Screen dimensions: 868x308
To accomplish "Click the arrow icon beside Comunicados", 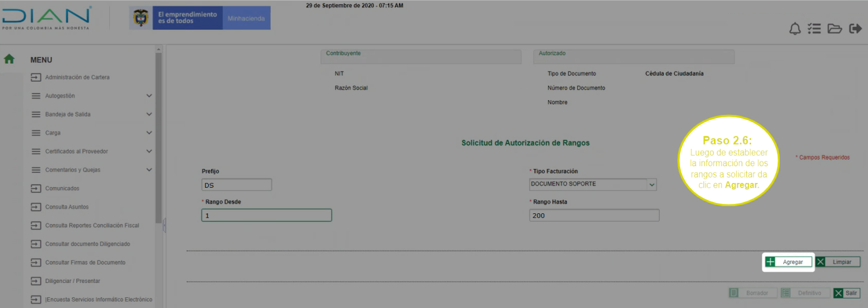I will (x=36, y=189).
